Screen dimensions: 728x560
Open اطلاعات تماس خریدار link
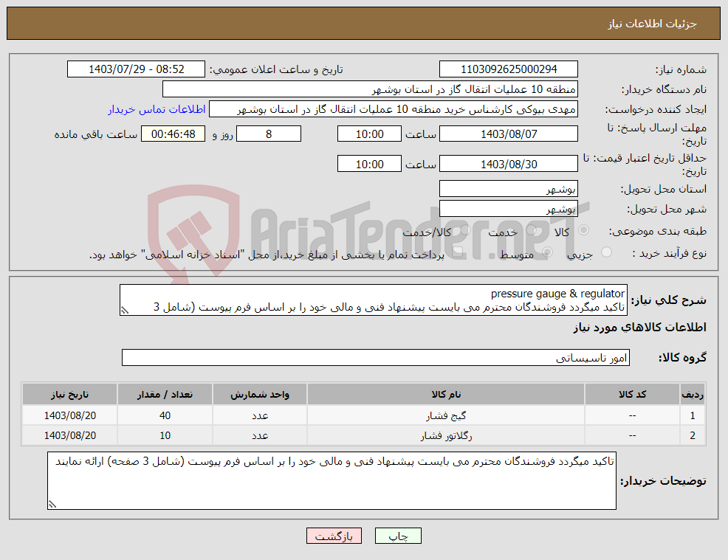coord(157,109)
